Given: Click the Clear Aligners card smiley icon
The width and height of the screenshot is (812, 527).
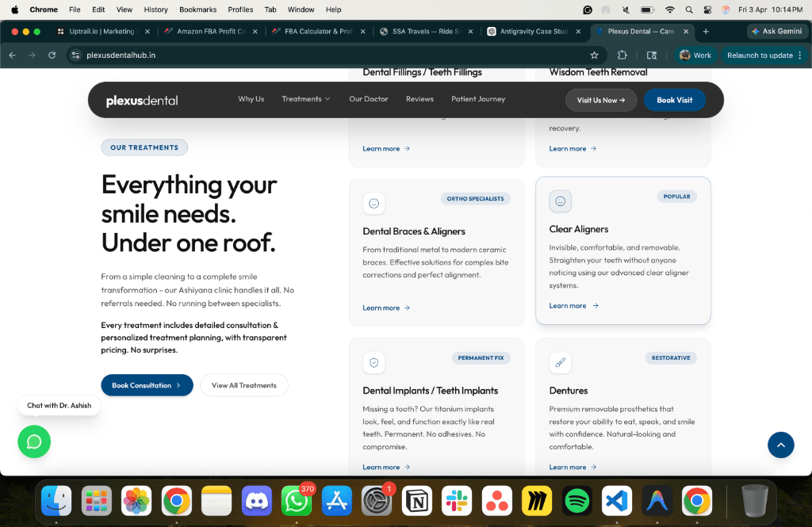Looking at the screenshot, I should 560,201.
